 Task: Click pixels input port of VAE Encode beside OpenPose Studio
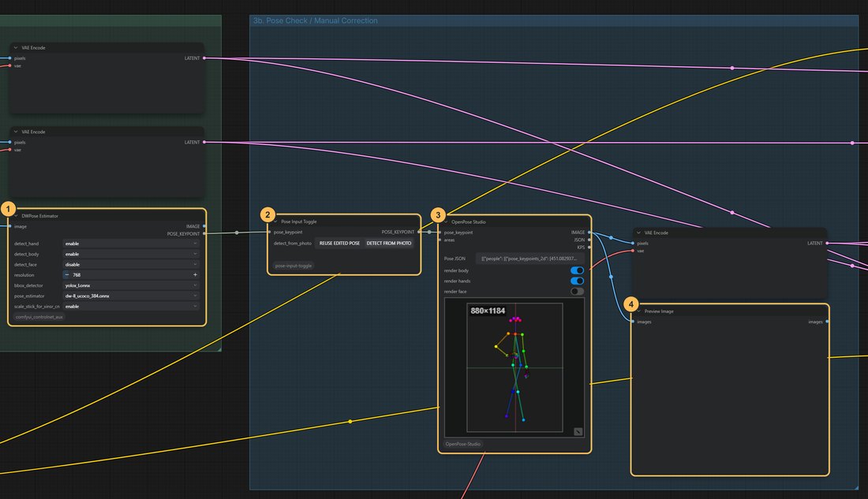(633, 244)
